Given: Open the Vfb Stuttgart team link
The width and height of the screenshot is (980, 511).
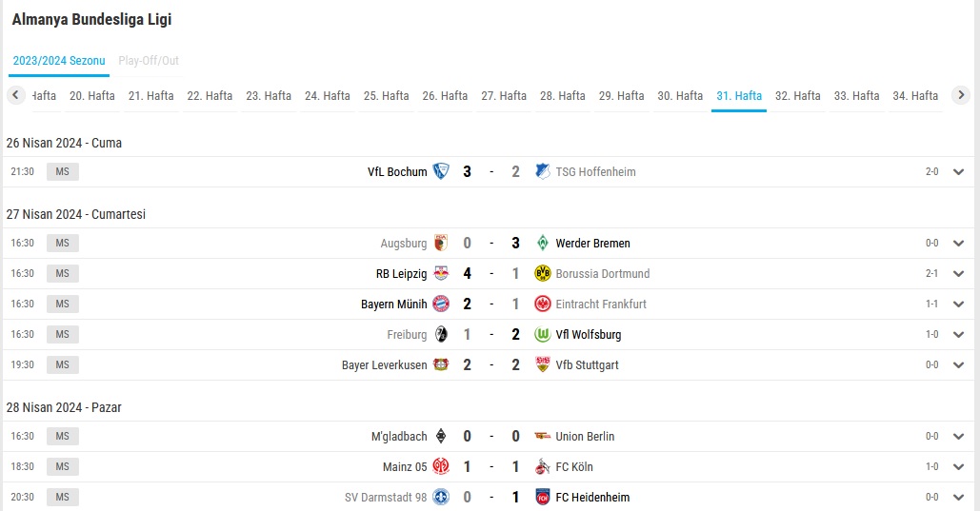Looking at the screenshot, I should (587, 364).
